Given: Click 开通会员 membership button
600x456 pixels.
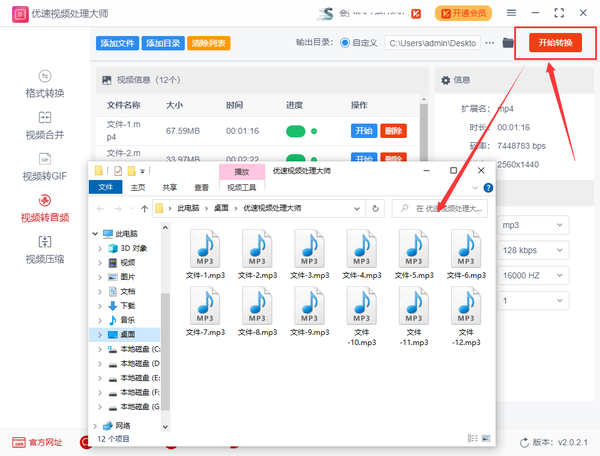Looking at the screenshot, I should 463,13.
